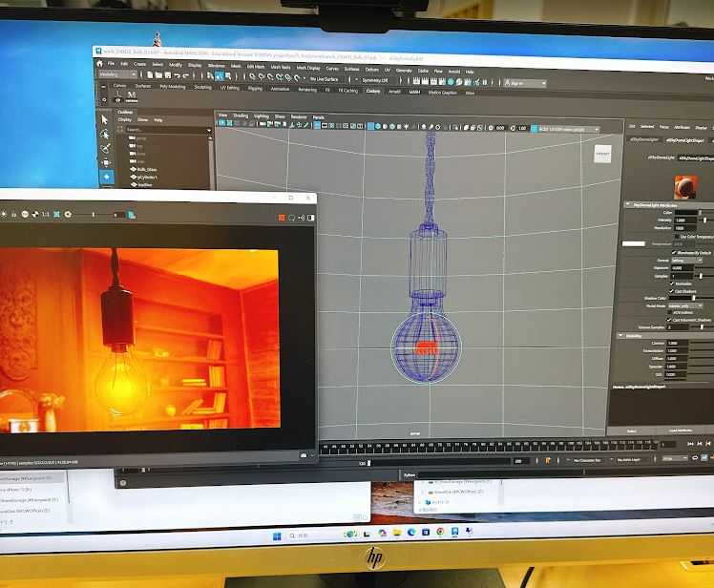Select Bulb_Glass in the Outliner

tap(147, 169)
